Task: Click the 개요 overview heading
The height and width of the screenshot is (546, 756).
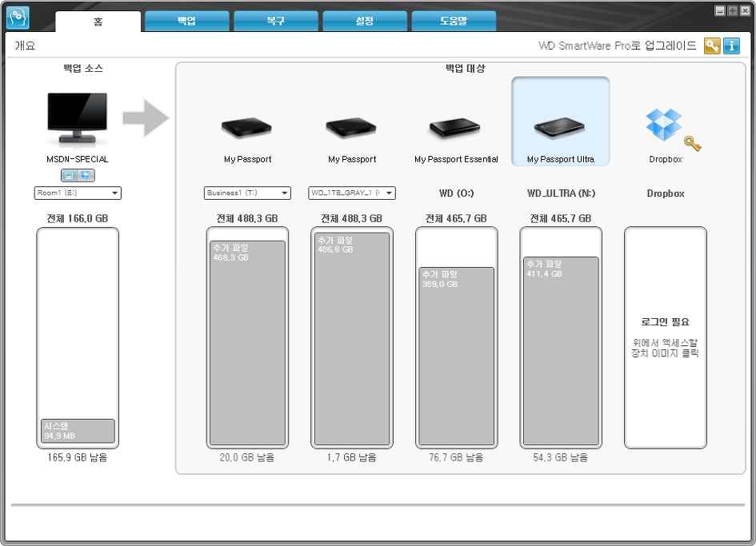Action: 25,46
